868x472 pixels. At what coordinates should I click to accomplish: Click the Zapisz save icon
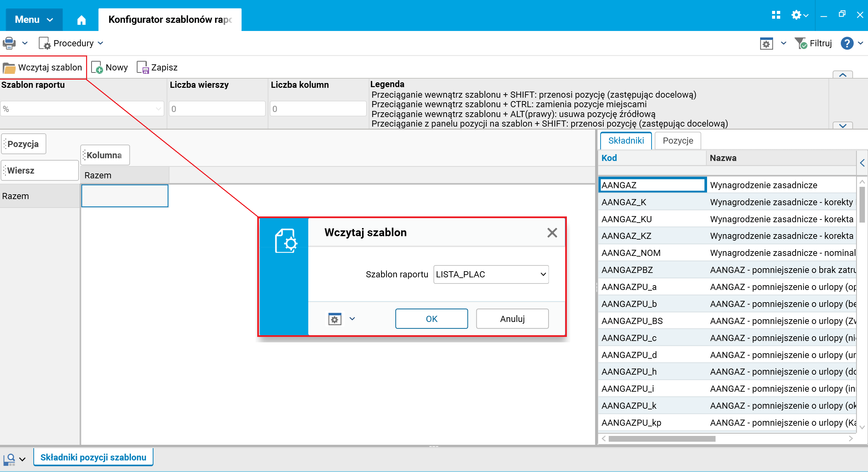143,67
